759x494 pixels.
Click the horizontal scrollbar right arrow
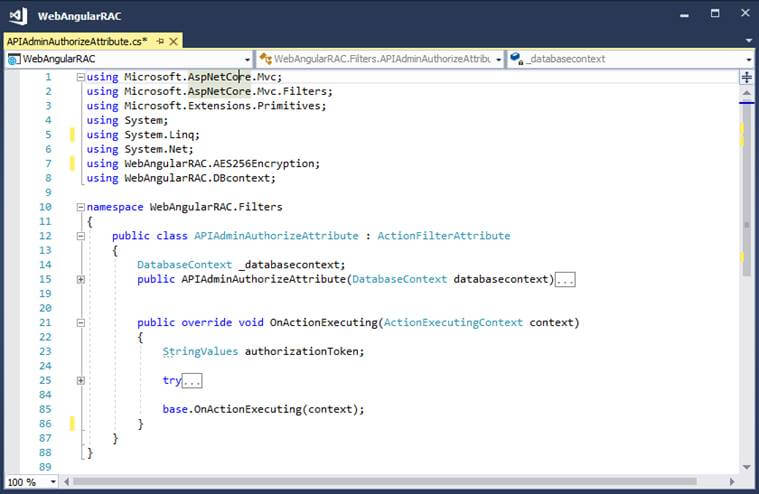coord(732,481)
